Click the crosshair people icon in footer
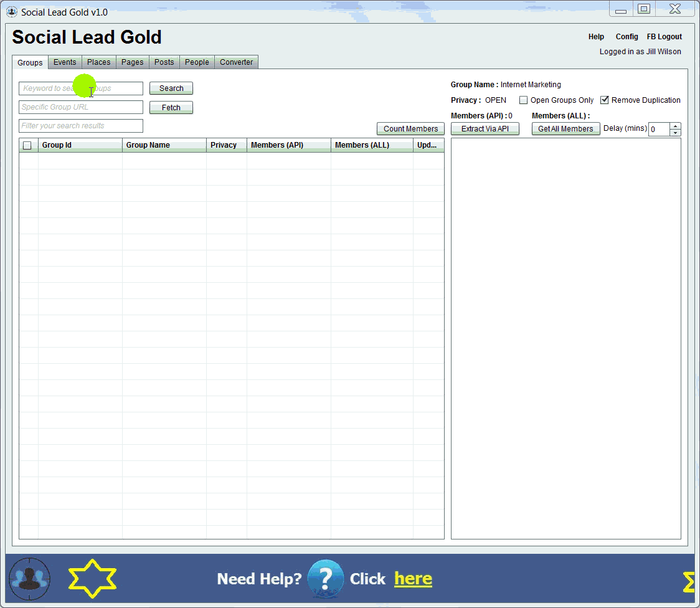Image resolution: width=700 pixels, height=608 pixels. click(x=29, y=579)
